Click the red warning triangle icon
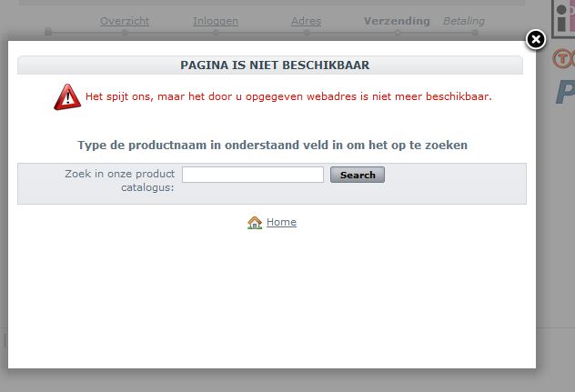The image size is (575, 392). click(x=67, y=96)
